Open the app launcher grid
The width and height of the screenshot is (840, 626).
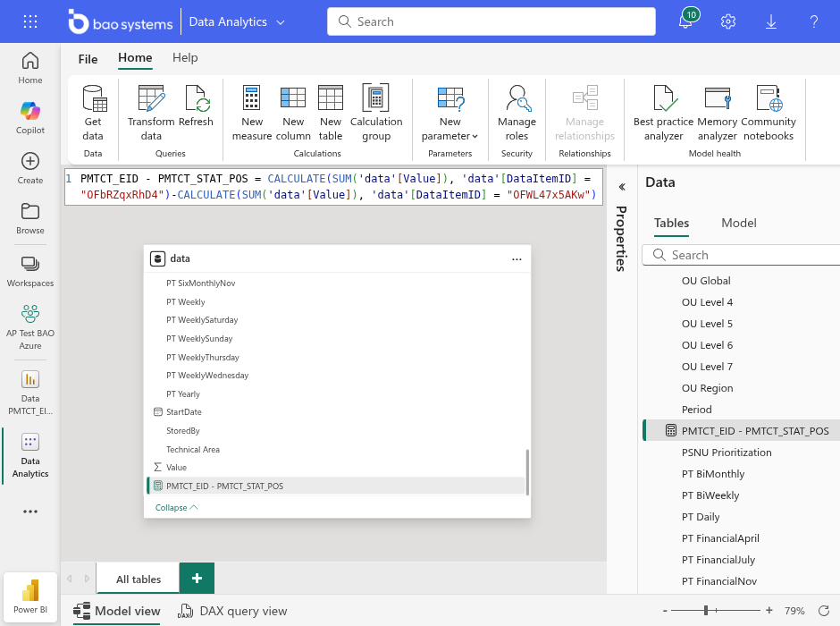pyautogui.click(x=30, y=21)
